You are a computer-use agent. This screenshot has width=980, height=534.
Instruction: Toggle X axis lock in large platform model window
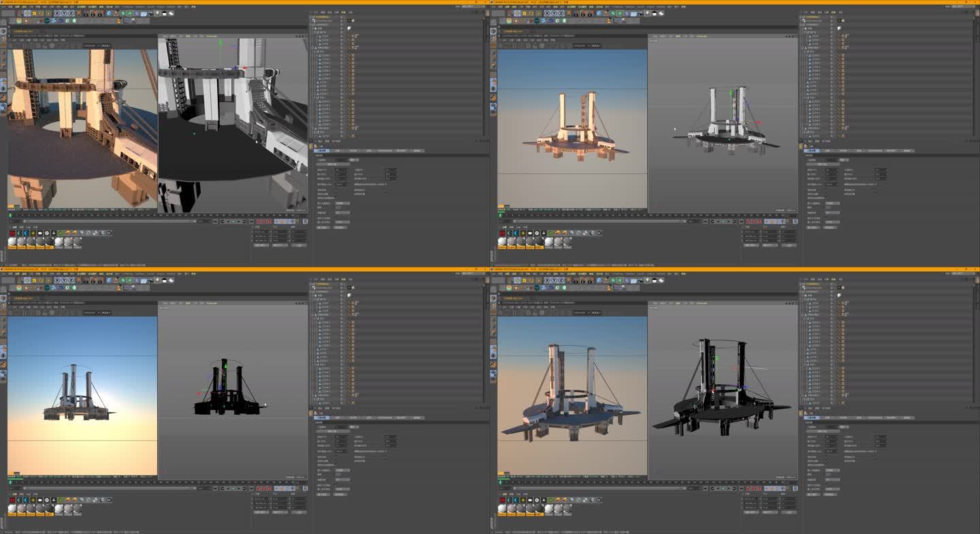tap(547, 280)
